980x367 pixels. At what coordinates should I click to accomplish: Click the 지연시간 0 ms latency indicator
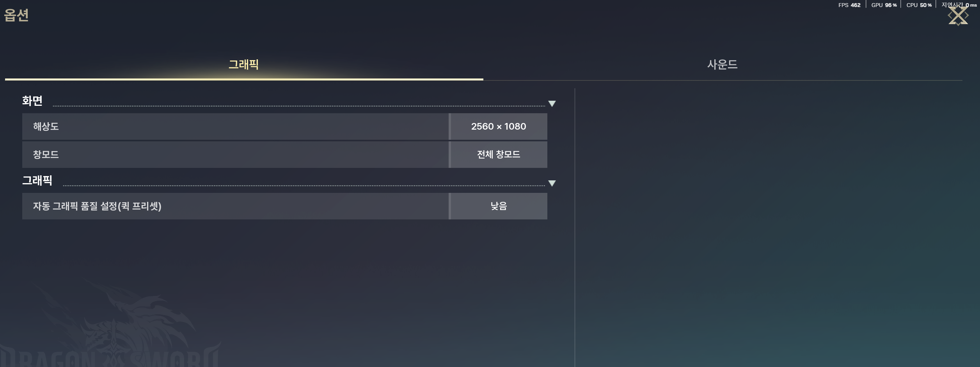(959, 5)
